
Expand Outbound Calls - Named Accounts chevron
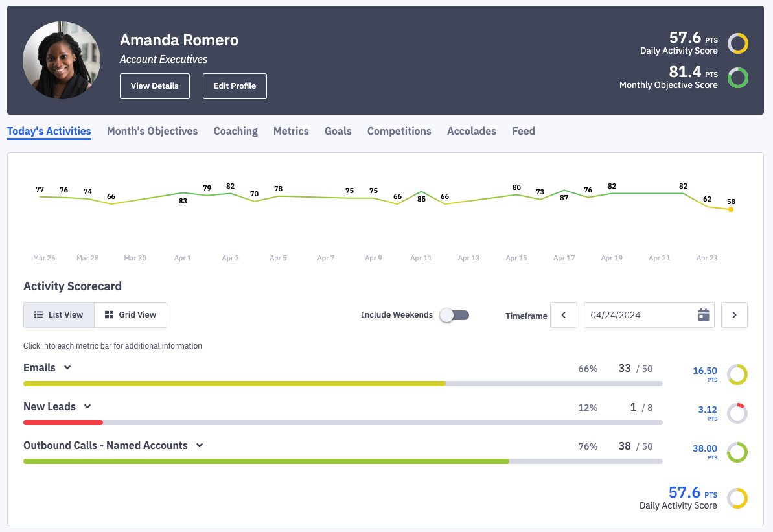[200, 446]
